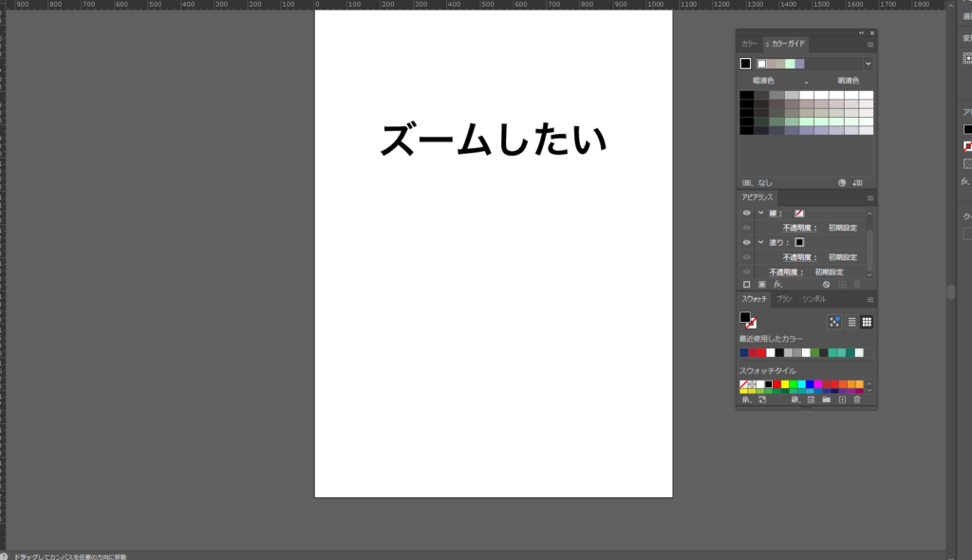972x560 pixels.
Task: Select the red swatch in スウォッチタイル
Action: (x=776, y=384)
